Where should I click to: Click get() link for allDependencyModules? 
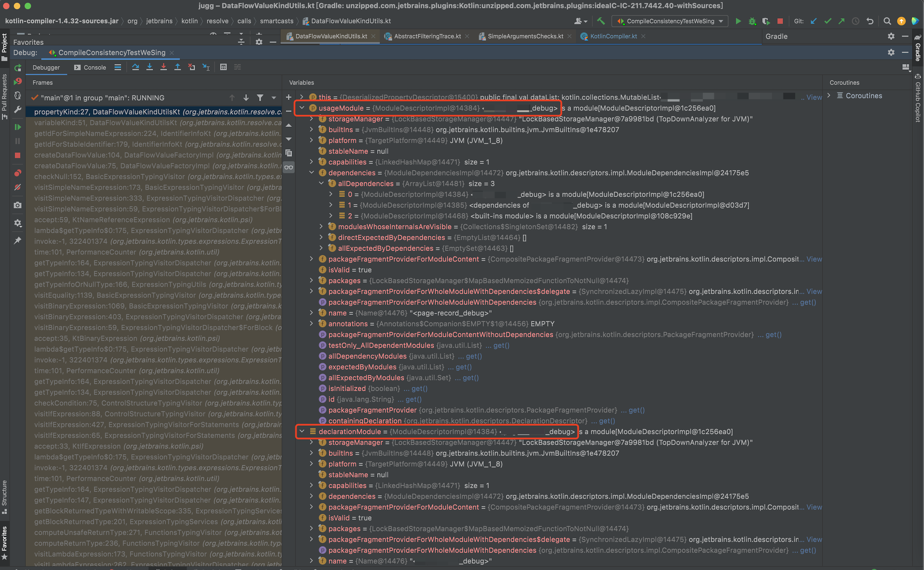coord(474,356)
